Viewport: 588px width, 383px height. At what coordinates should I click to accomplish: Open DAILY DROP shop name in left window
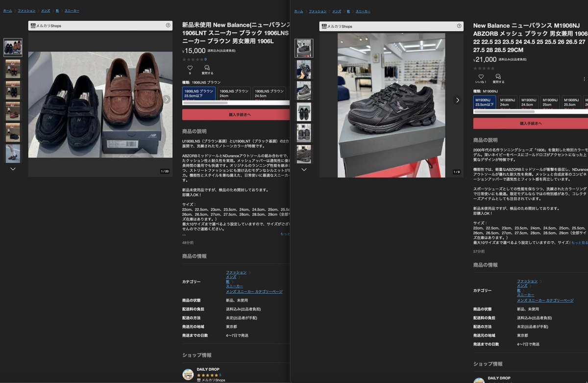point(208,369)
